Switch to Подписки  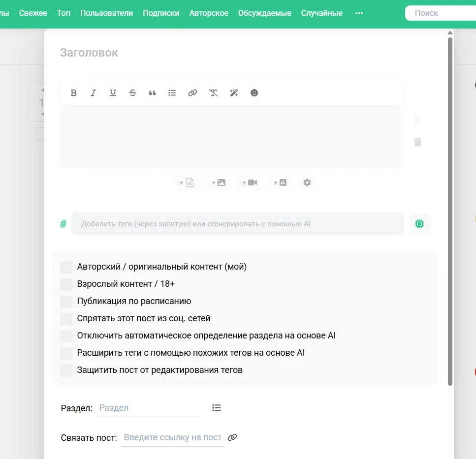click(161, 13)
